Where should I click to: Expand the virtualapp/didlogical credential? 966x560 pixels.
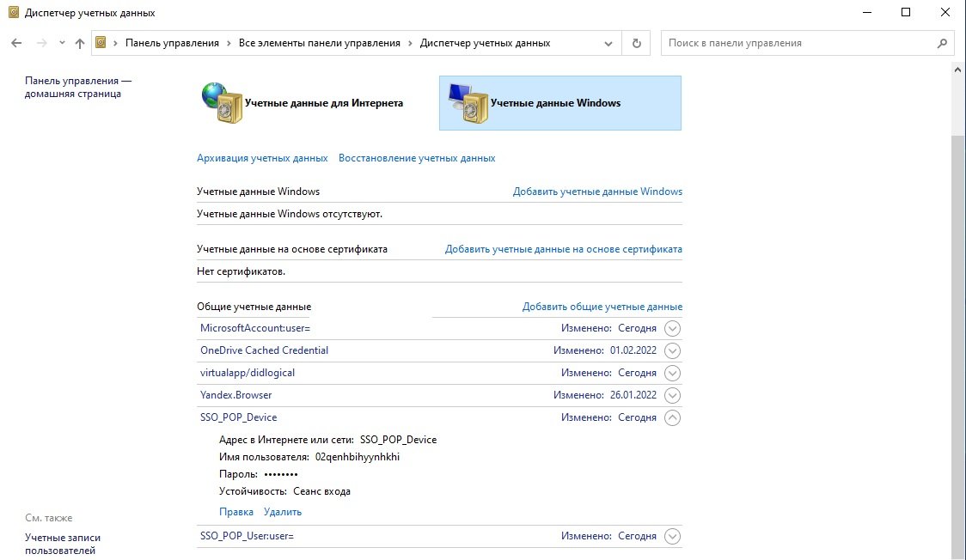tap(673, 373)
